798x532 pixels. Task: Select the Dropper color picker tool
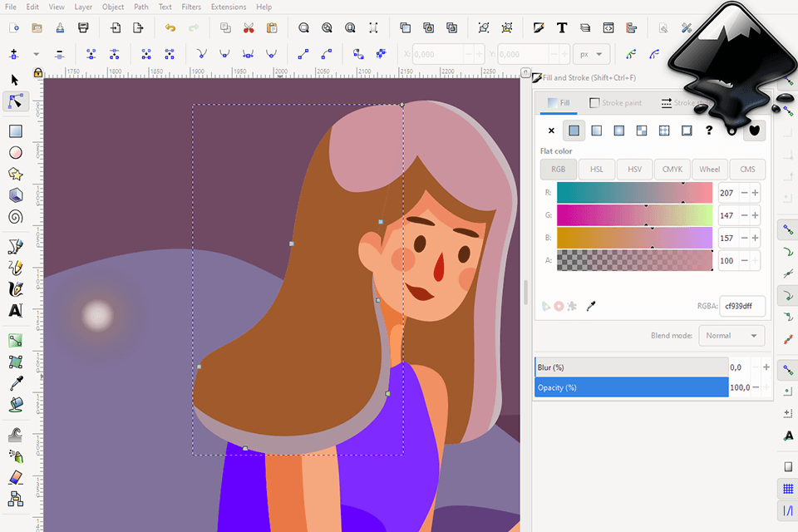pos(15,383)
